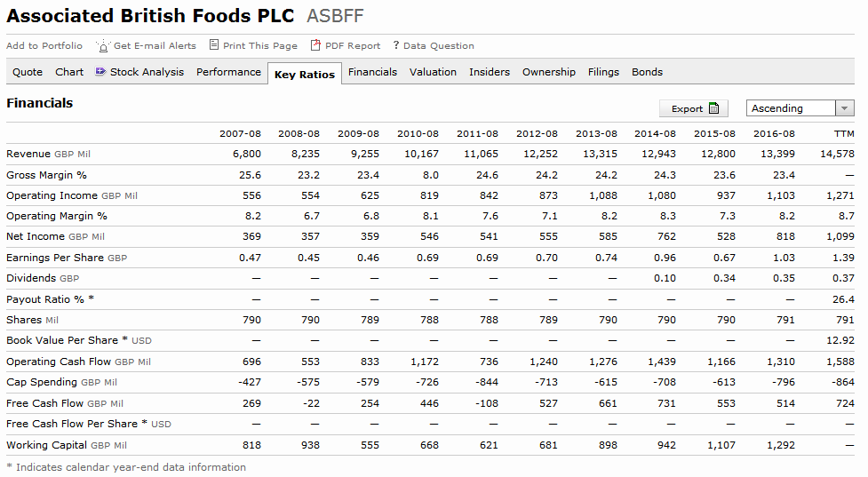
Task: Select the Key Ratios tab
Action: [305, 75]
